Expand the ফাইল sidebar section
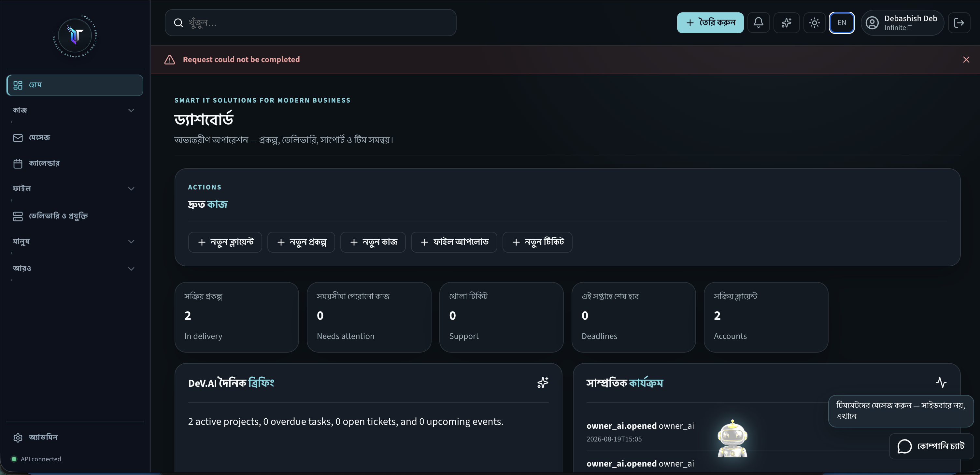Viewport: 980px width, 475px height. (74, 189)
